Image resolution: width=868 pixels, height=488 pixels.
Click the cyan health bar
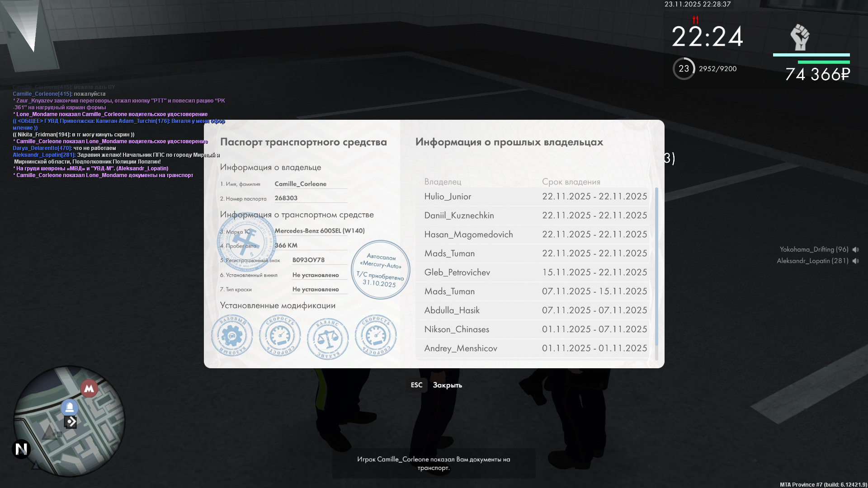tap(811, 55)
